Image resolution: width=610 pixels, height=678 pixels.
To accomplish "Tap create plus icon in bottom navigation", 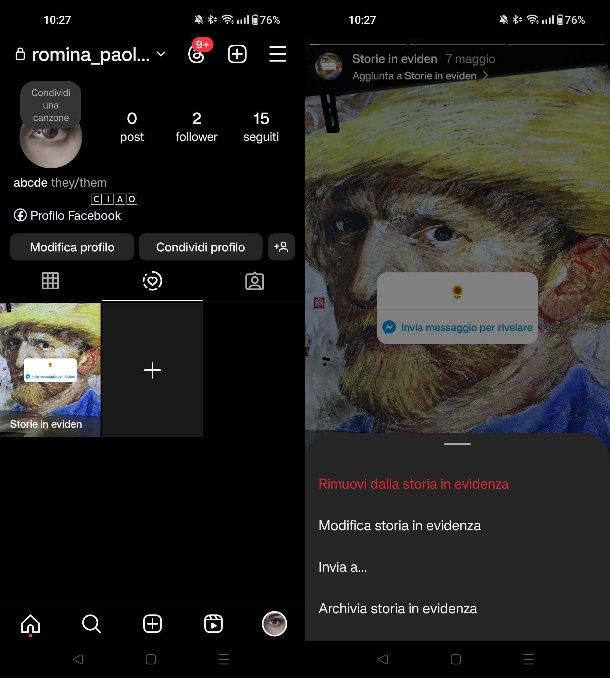I will [x=152, y=624].
